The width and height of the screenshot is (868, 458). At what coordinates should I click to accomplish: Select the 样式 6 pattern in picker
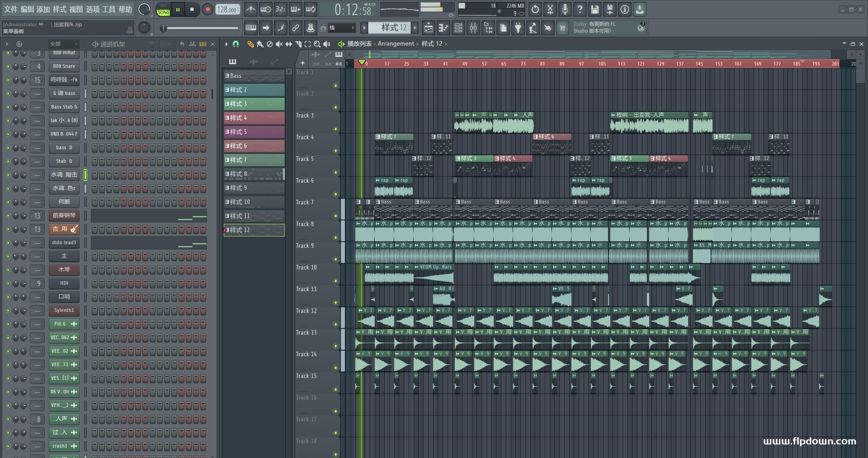pyautogui.click(x=254, y=146)
